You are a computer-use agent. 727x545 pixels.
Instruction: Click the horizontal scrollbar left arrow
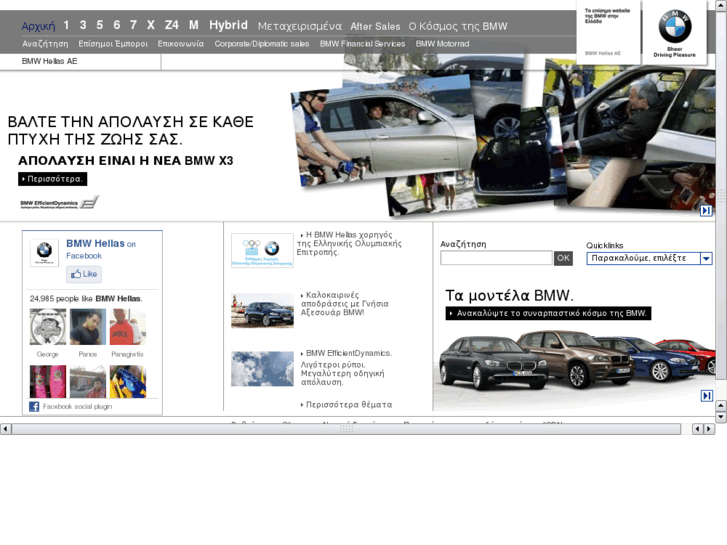[6, 429]
